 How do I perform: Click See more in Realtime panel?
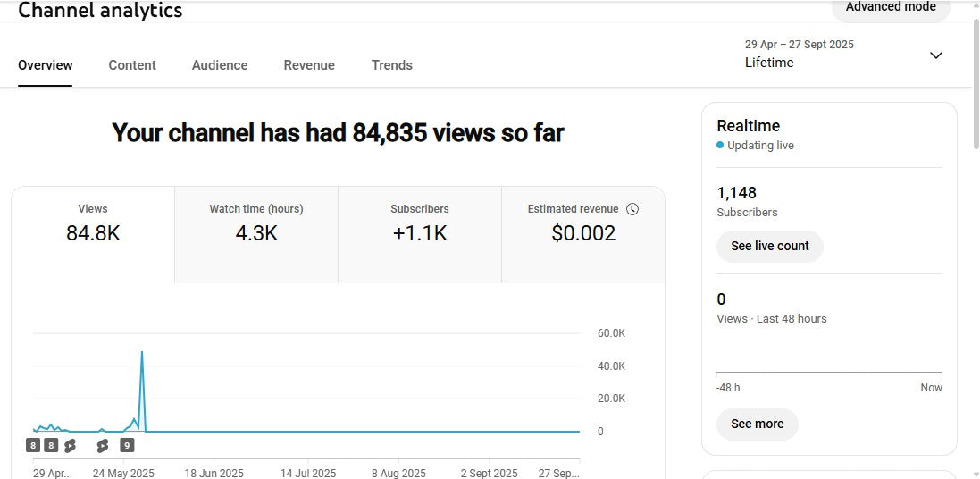757,424
